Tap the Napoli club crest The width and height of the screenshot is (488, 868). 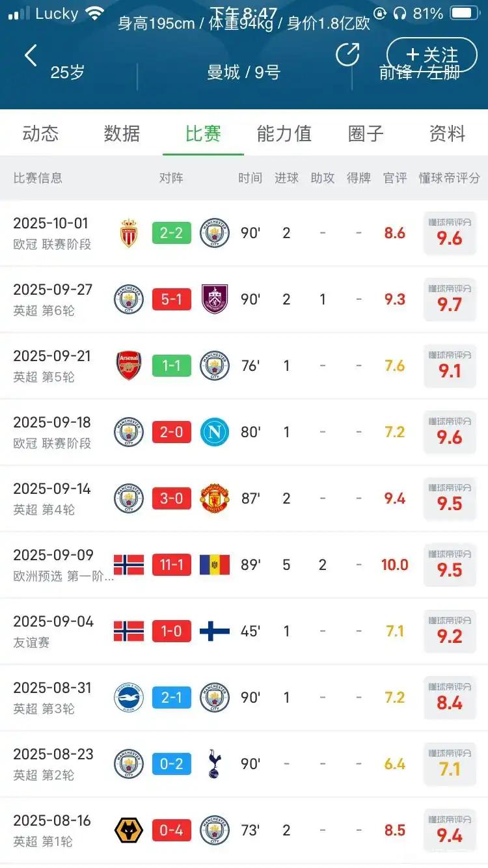pyautogui.click(x=215, y=432)
